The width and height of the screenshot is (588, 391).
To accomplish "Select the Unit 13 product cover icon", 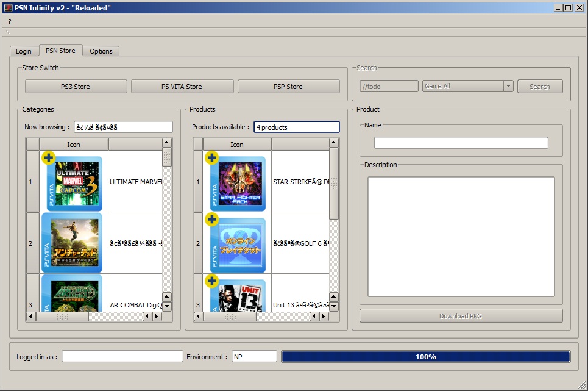I will pos(238,296).
